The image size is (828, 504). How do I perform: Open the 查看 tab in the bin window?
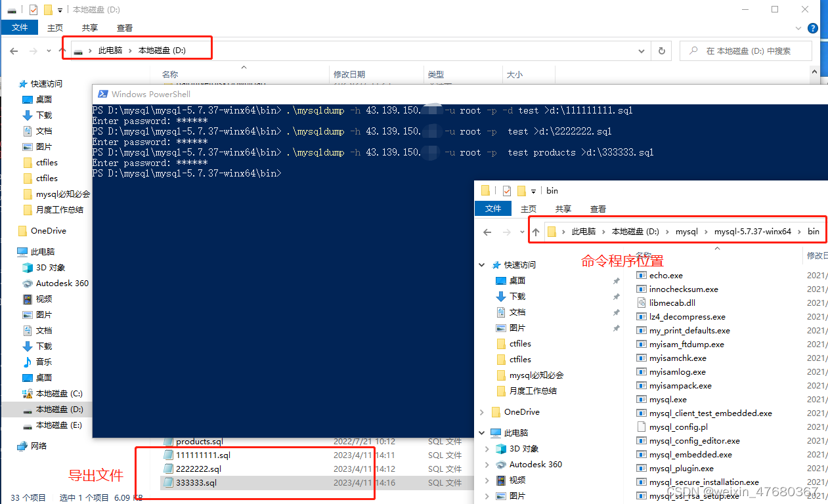tap(598, 209)
